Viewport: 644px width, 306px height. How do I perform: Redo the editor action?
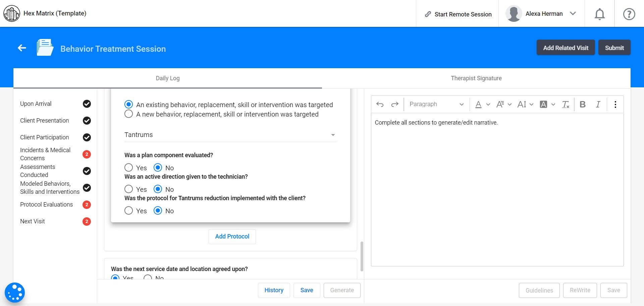point(395,104)
